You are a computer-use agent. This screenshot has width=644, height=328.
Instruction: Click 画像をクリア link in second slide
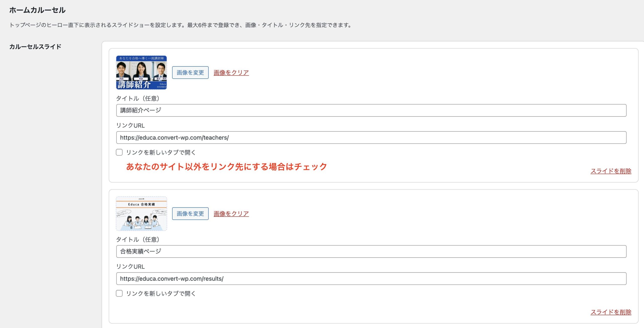231,214
